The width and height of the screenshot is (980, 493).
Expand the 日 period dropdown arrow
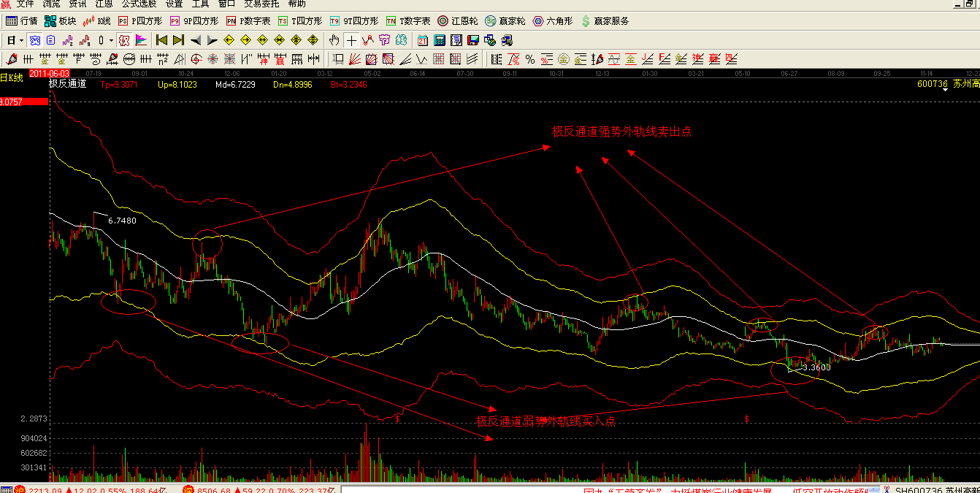tap(21, 40)
